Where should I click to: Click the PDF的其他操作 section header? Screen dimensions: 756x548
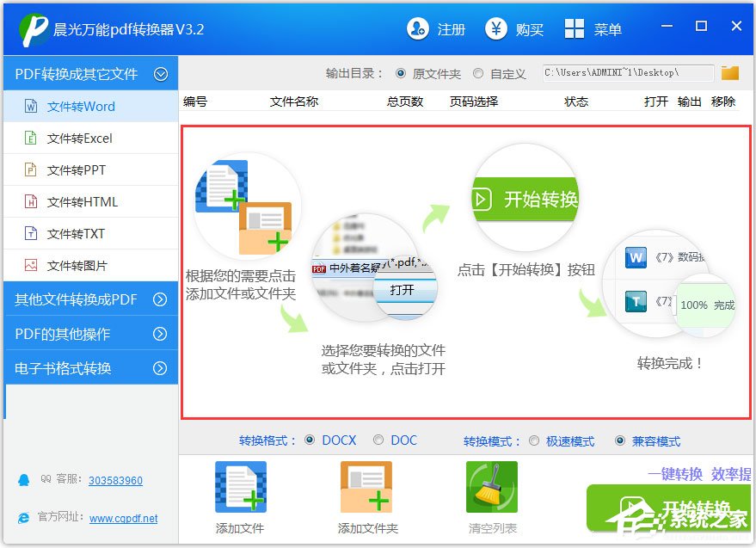(90, 334)
